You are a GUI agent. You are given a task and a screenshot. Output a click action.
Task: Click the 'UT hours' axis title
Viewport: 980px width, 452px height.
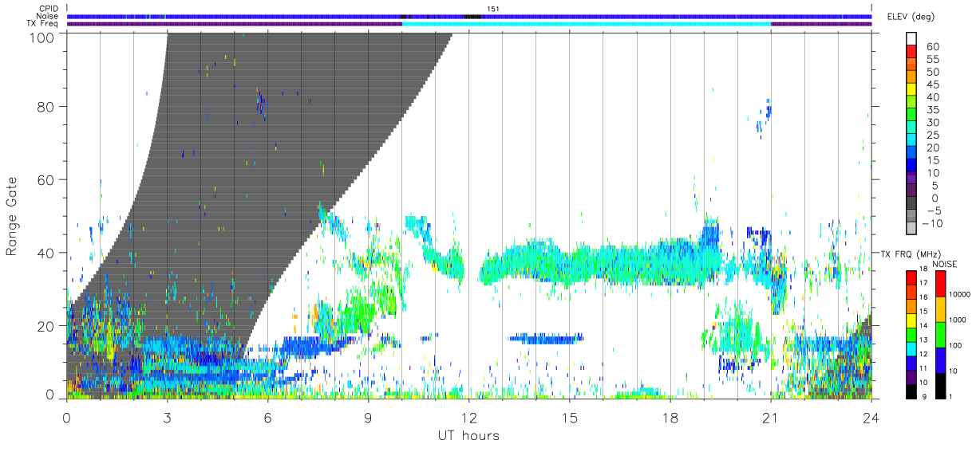(468, 435)
